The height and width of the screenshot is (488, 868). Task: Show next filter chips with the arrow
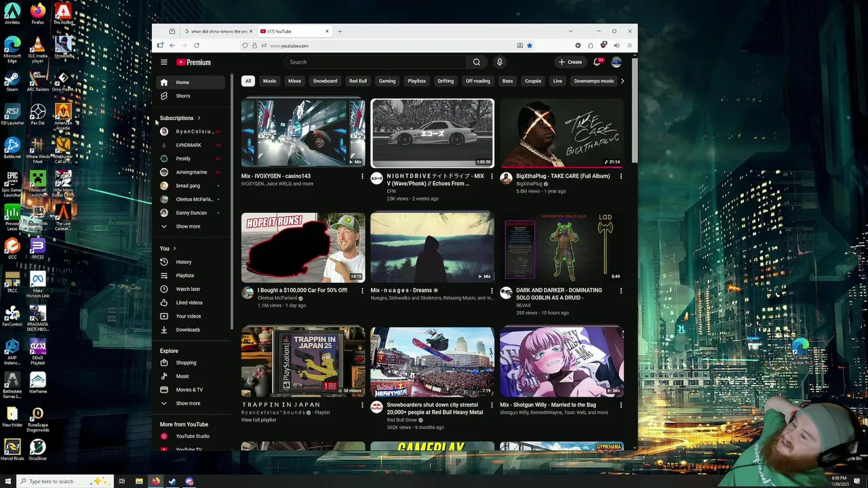(x=623, y=81)
